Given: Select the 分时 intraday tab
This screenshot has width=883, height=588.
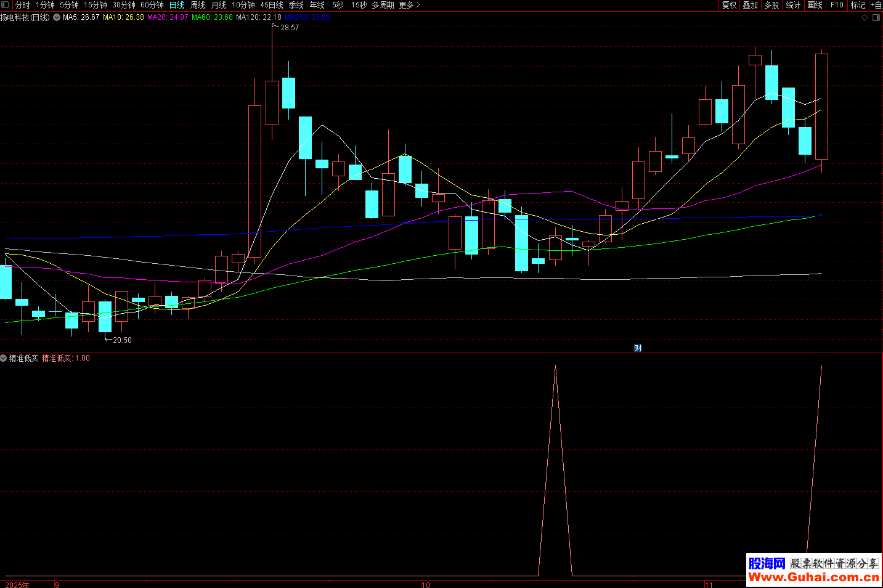Looking at the screenshot, I should [x=23, y=5].
